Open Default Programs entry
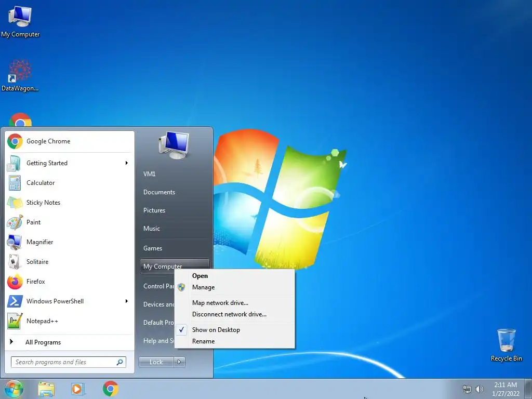This screenshot has height=399, width=532. coord(158,322)
